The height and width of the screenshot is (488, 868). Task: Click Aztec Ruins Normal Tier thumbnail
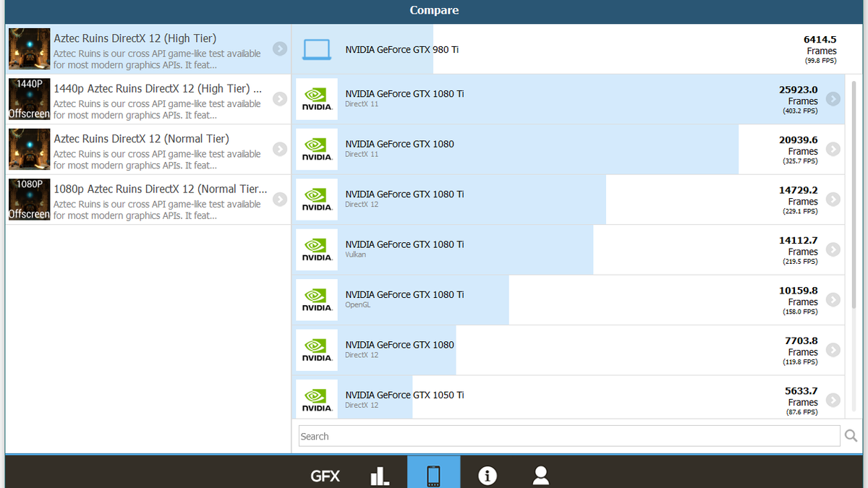tap(30, 149)
